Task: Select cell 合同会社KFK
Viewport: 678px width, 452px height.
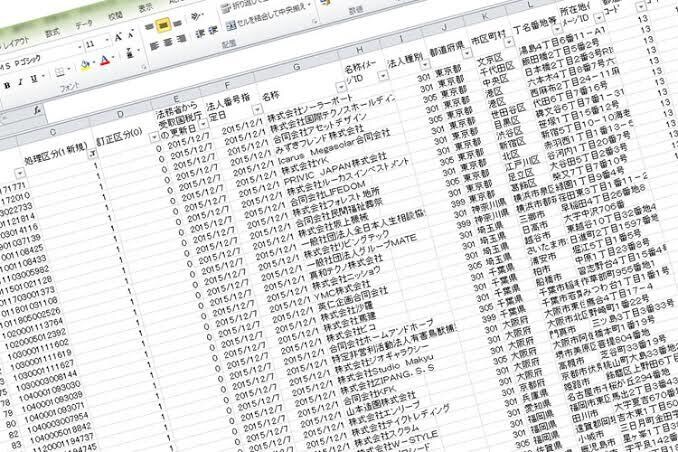Action: (368, 393)
